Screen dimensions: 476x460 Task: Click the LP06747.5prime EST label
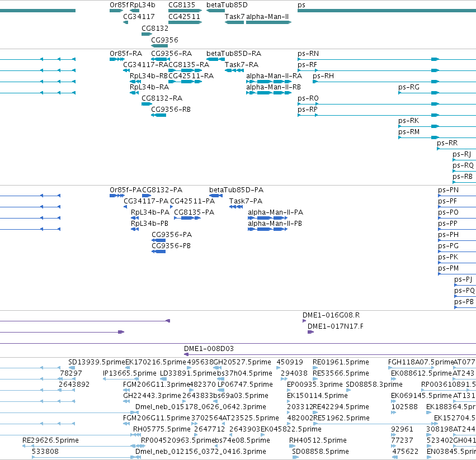[246, 385]
